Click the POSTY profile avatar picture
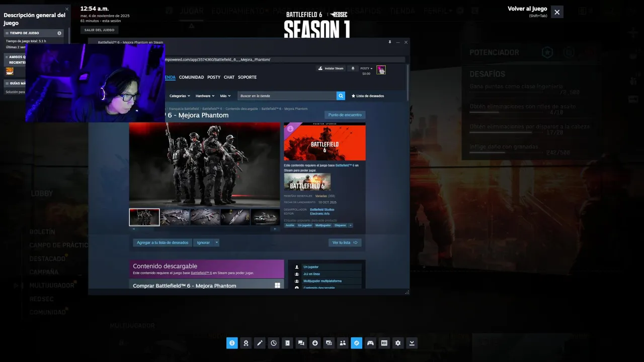The image size is (644, 362). pyautogui.click(x=381, y=70)
